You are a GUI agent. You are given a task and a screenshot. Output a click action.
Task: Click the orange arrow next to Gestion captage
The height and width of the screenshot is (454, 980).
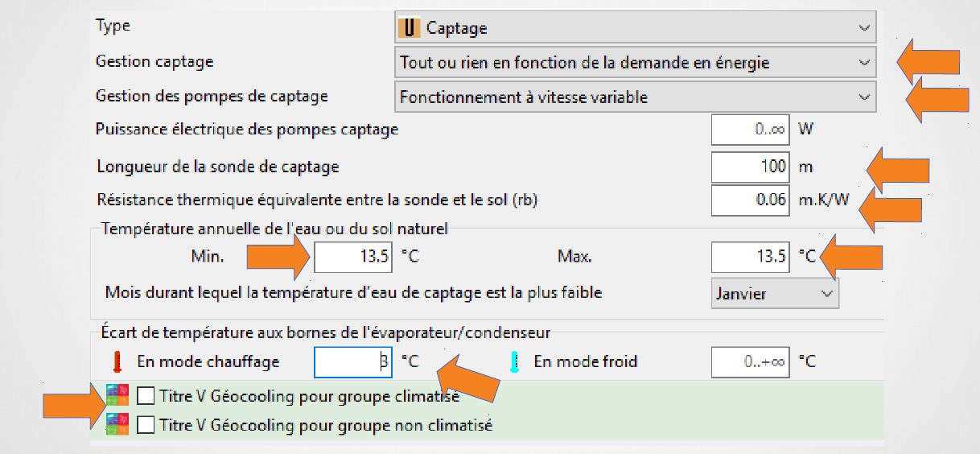point(929,62)
